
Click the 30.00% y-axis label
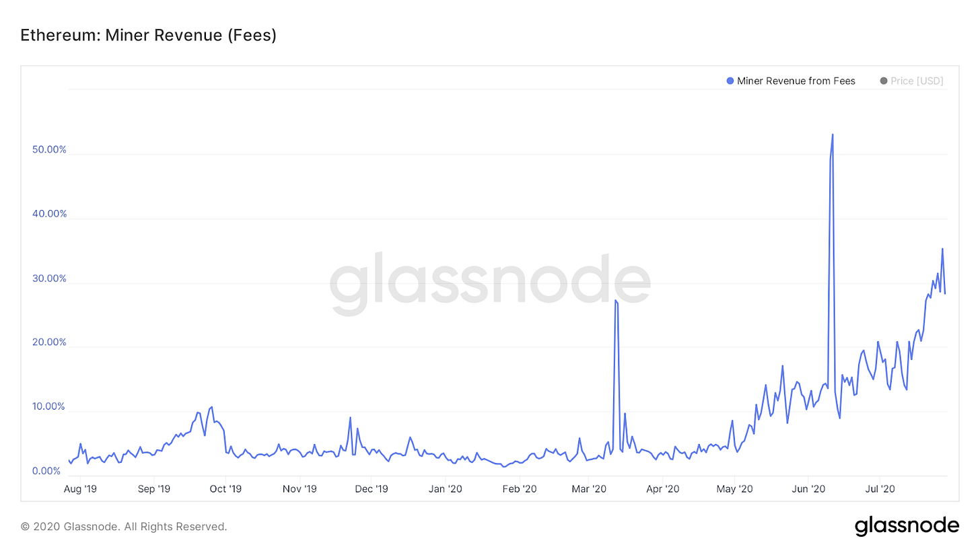49,279
